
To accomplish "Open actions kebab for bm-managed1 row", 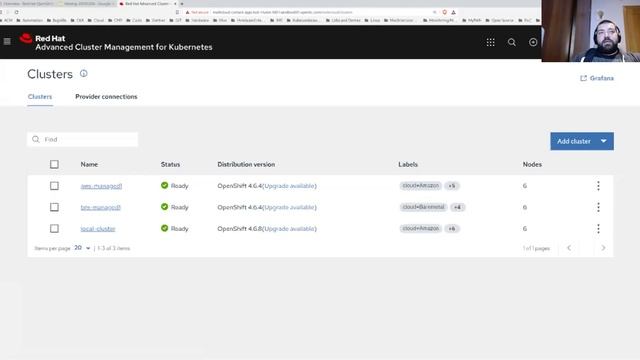I will click(598, 207).
